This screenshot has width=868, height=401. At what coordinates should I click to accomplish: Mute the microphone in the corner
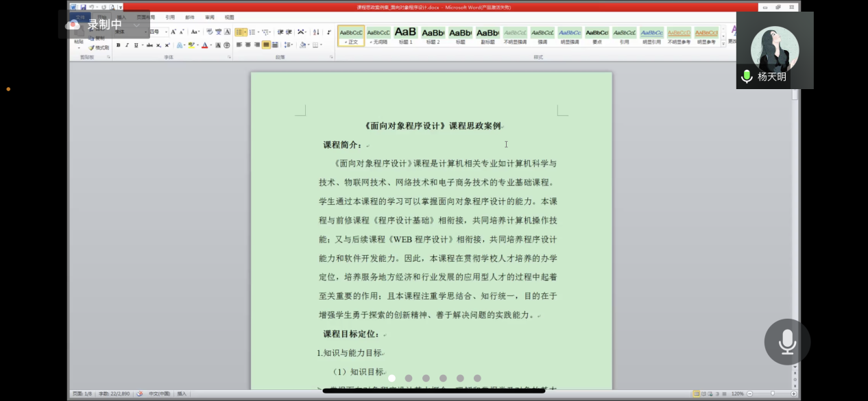tap(787, 341)
